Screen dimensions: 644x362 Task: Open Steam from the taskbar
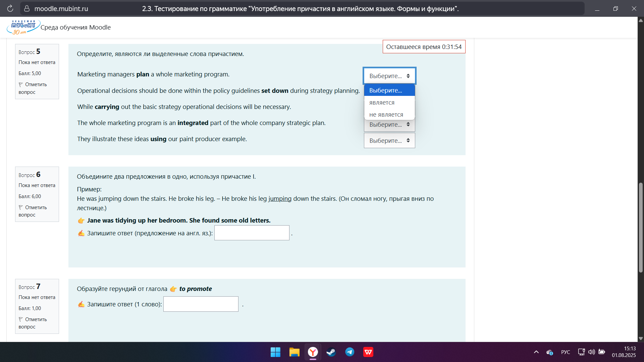tap(331, 352)
